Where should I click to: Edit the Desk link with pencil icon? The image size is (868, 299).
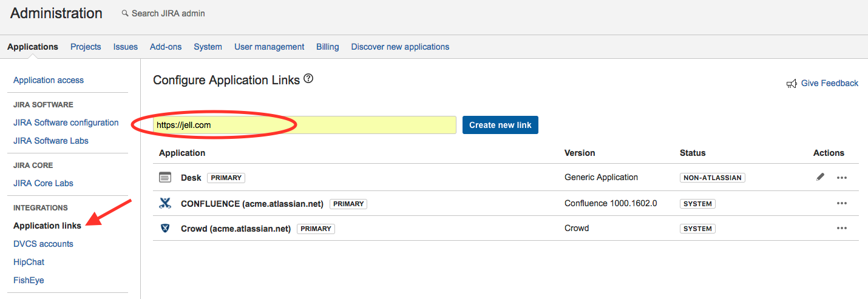tap(821, 177)
